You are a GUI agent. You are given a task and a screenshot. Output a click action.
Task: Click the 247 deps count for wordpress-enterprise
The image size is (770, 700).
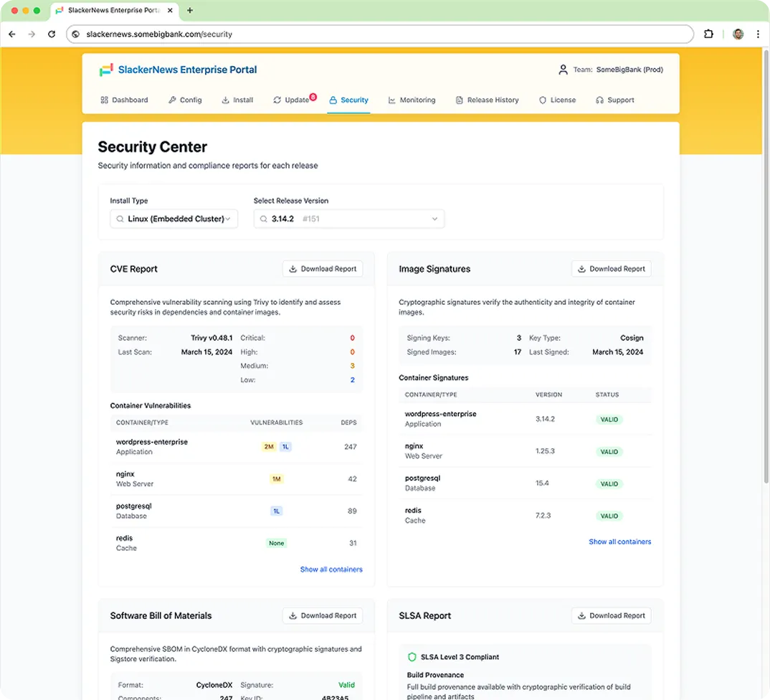click(x=351, y=447)
